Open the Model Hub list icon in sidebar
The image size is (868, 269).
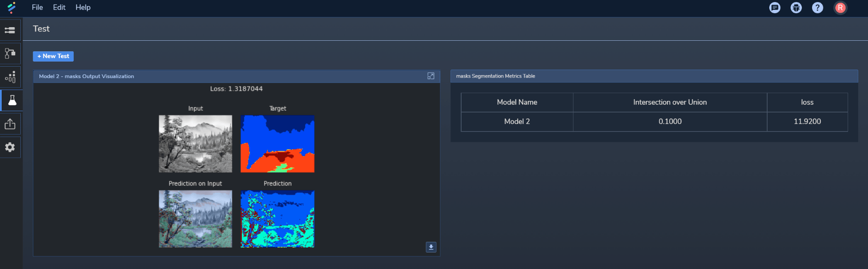pos(10,30)
